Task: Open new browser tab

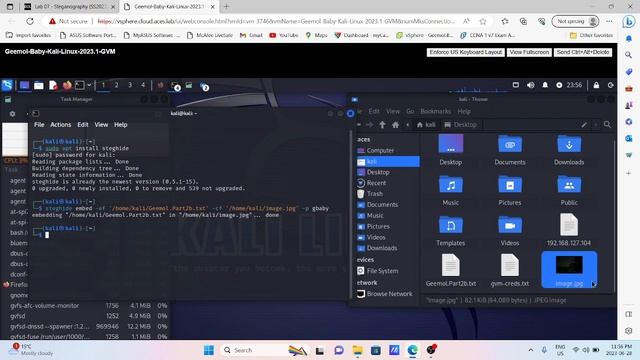Action: [226, 7]
